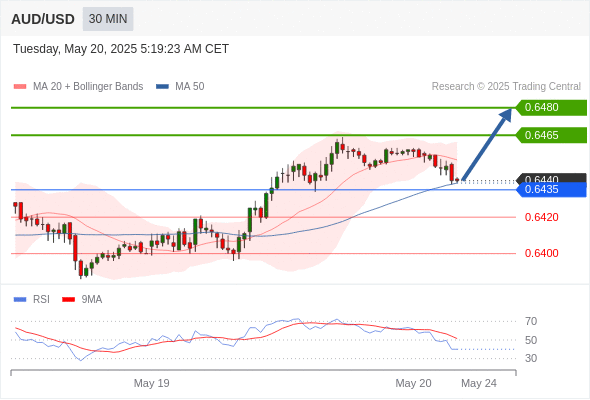Open the Research Trading Central copyright text
The width and height of the screenshot is (590, 400).
[x=506, y=87]
